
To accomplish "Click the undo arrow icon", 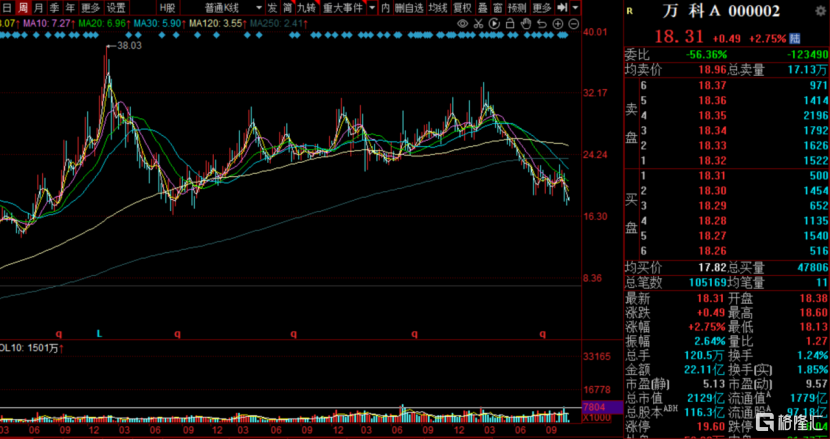I will pyautogui.click(x=542, y=23).
